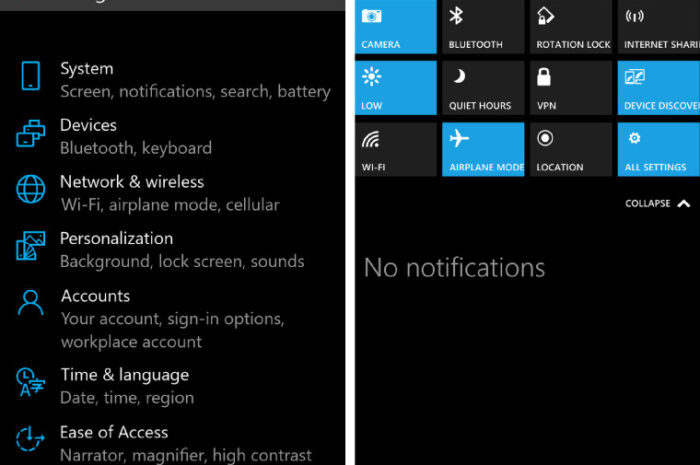Click the All Settings gear icon
The height and width of the screenshot is (465, 700).
634,138
